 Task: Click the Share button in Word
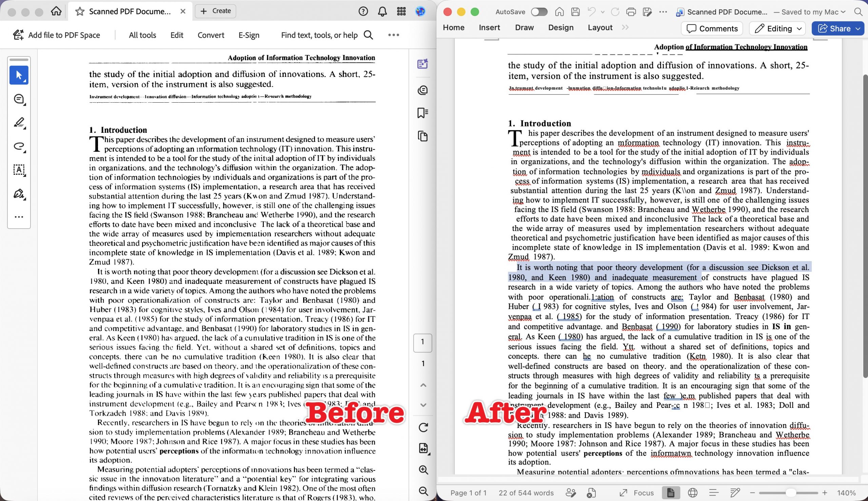click(838, 28)
